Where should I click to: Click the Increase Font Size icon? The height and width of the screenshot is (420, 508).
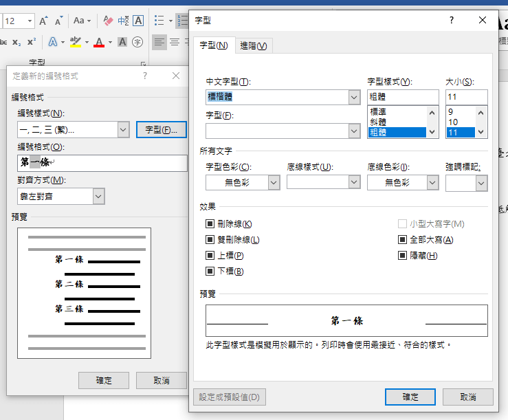click(x=43, y=21)
